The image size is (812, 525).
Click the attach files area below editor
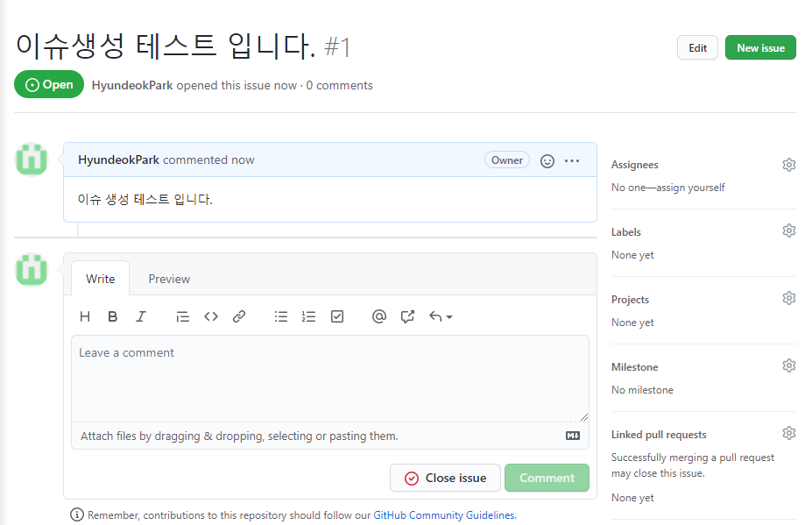click(330, 436)
